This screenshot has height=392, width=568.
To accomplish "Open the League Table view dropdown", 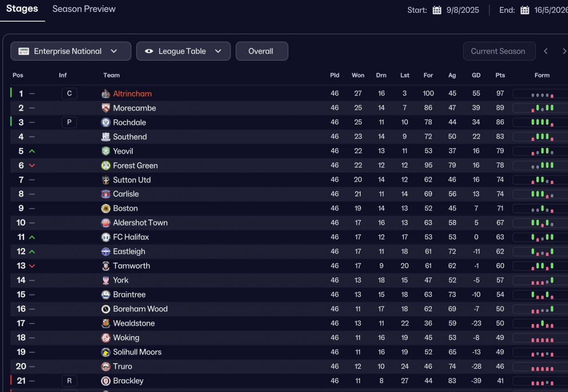I will 183,51.
